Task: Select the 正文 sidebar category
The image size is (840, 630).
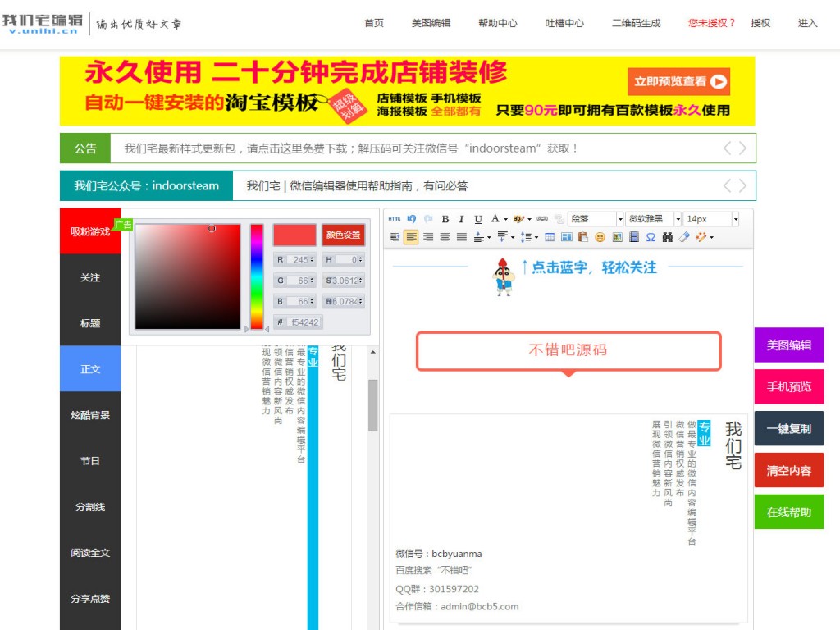Action: pyautogui.click(x=90, y=369)
